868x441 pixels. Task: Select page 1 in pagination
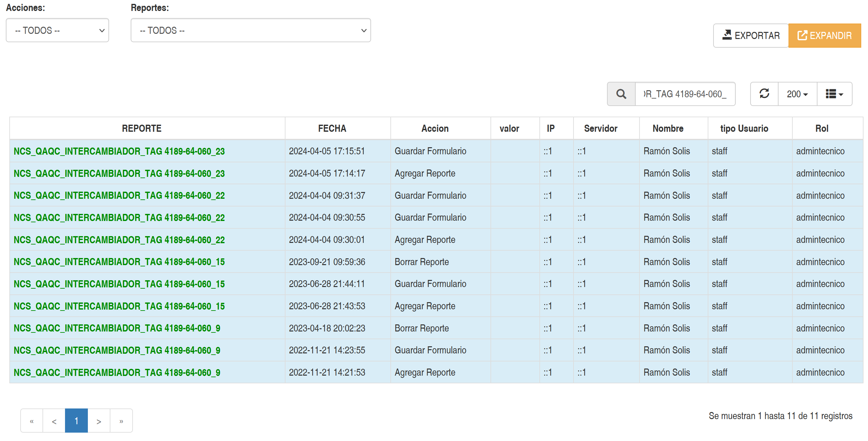(x=77, y=421)
